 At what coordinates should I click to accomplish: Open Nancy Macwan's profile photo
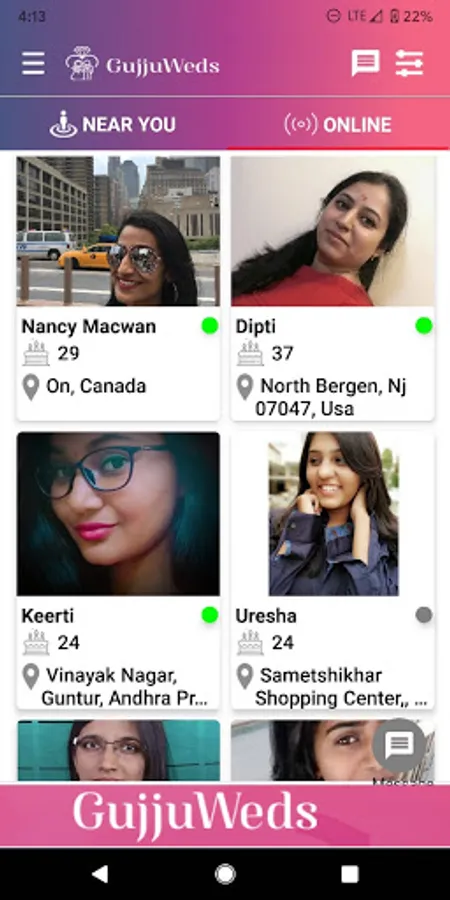(x=118, y=231)
